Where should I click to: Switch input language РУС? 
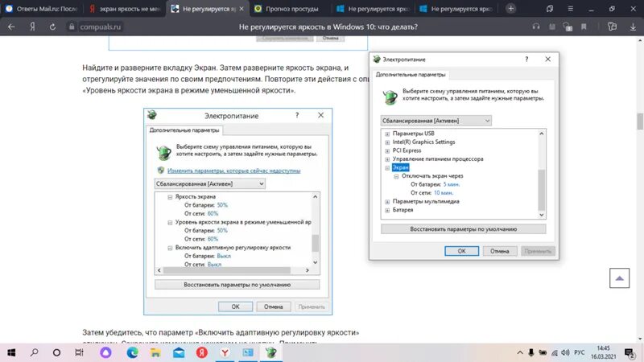580,352
